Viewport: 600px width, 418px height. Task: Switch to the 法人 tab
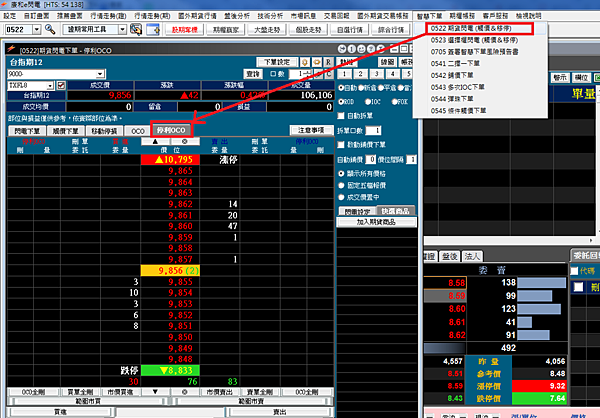pos(472,256)
